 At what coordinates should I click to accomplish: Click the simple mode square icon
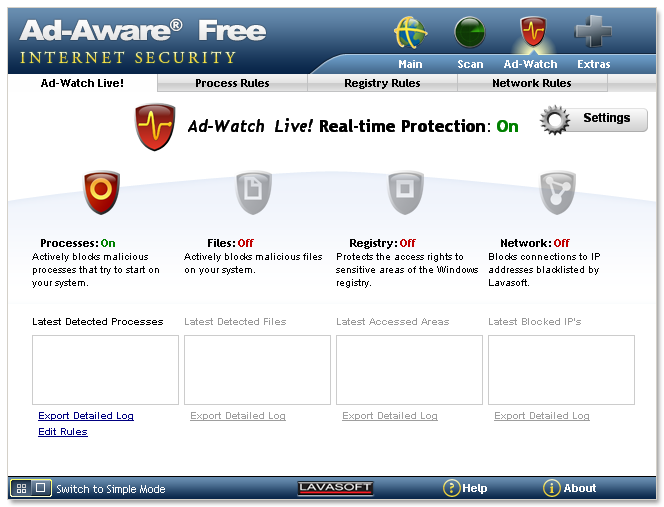41,488
